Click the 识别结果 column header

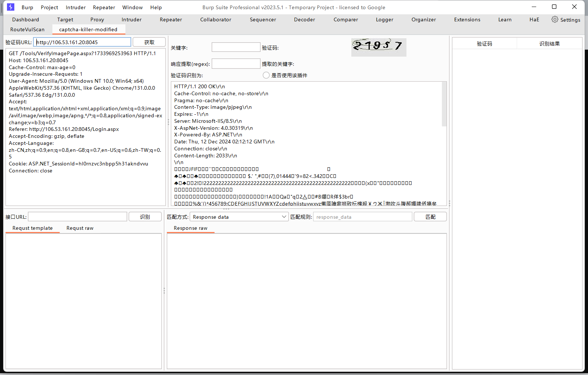coord(549,43)
